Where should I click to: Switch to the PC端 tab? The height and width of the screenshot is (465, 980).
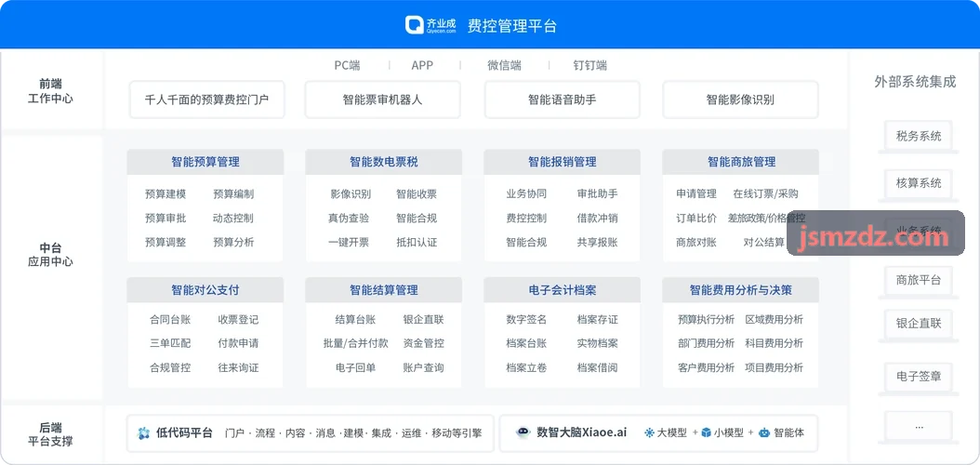point(347,65)
